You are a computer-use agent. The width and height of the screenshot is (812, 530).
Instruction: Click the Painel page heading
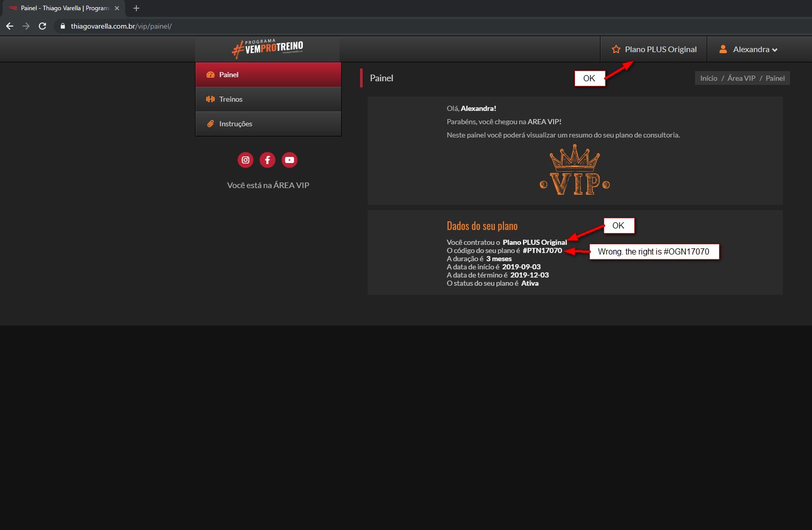point(381,78)
